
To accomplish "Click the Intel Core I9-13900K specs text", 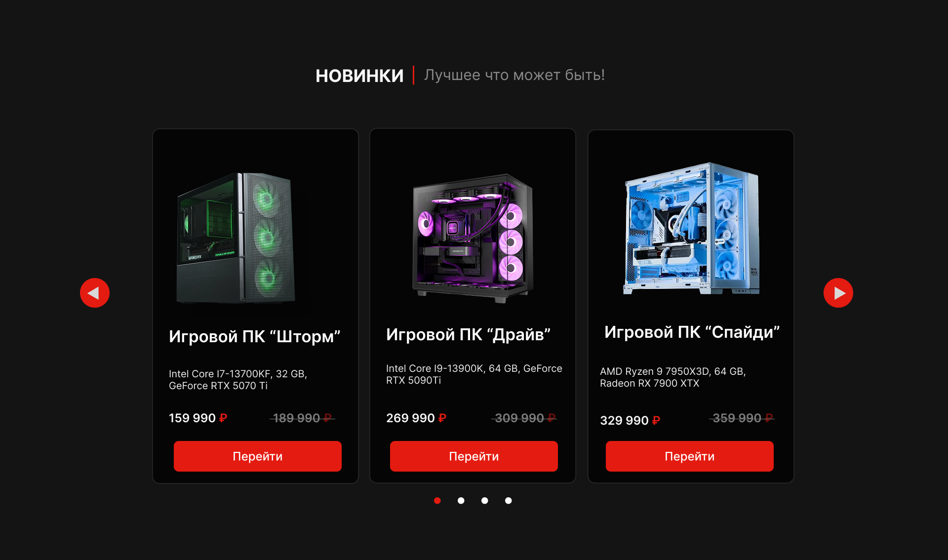I will [x=474, y=374].
